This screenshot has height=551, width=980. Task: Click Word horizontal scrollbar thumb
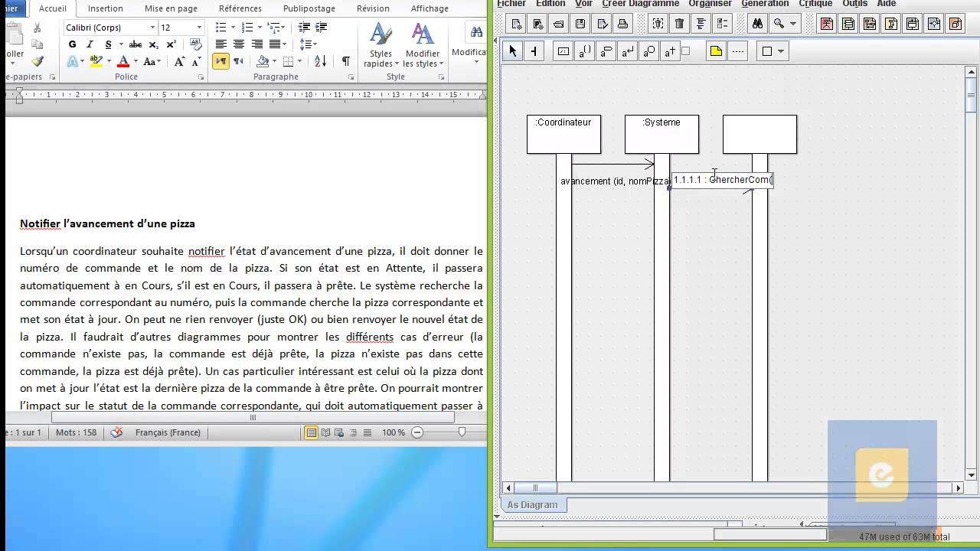point(253,418)
